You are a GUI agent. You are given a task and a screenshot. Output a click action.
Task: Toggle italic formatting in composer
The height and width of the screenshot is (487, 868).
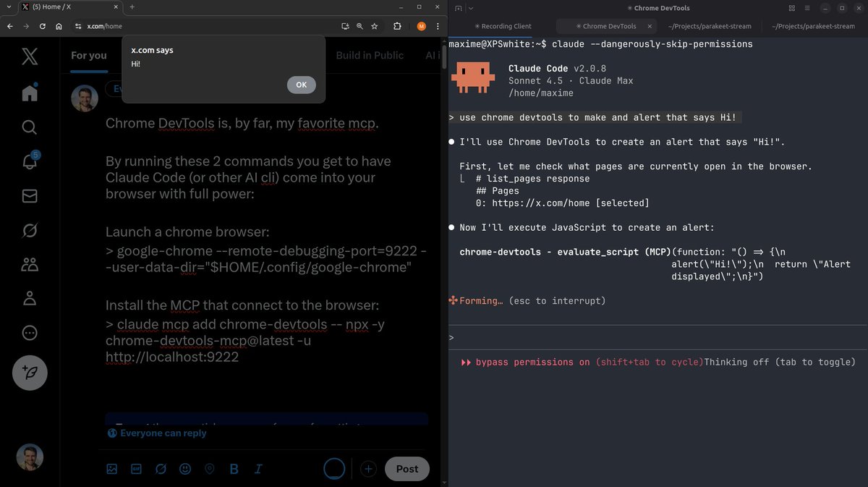pyautogui.click(x=258, y=469)
